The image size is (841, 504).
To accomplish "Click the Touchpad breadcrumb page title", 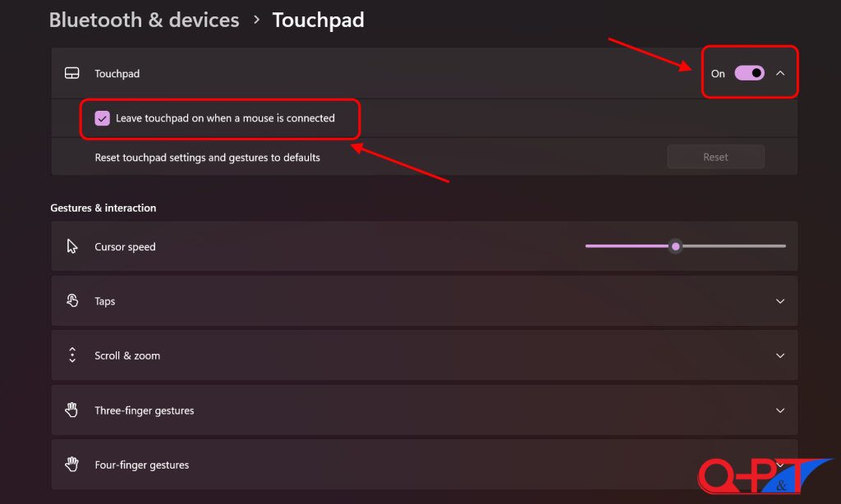I will pos(318,20).
